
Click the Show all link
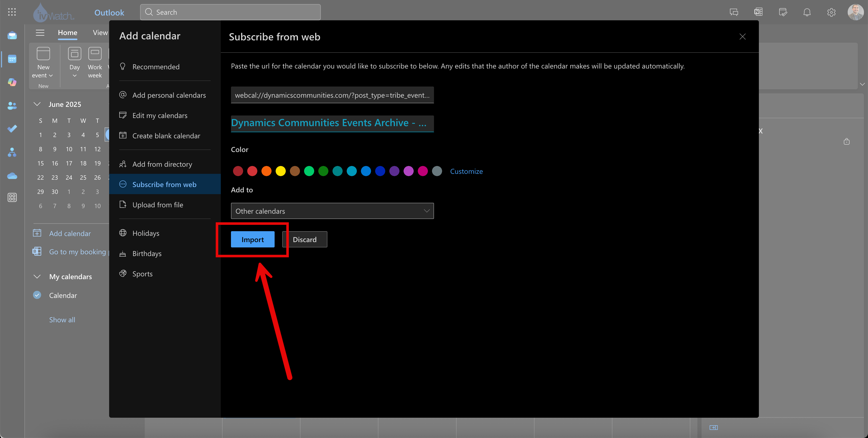tap(62, 320)
